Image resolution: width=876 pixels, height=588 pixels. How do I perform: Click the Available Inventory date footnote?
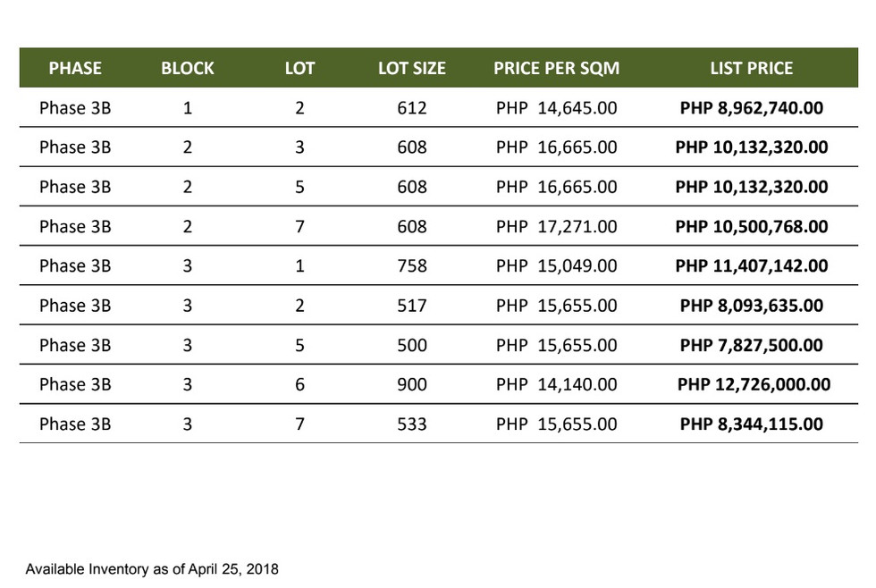pos(152,568)
